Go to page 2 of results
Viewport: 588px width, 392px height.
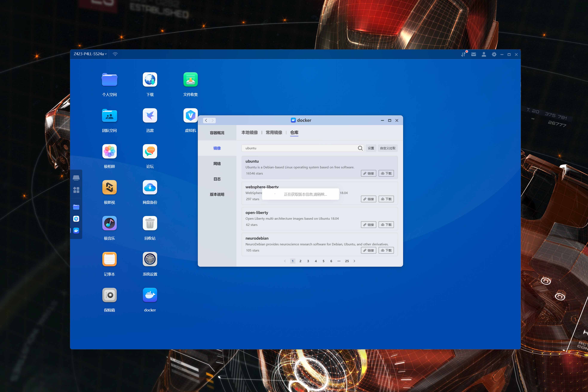(300, 261)
